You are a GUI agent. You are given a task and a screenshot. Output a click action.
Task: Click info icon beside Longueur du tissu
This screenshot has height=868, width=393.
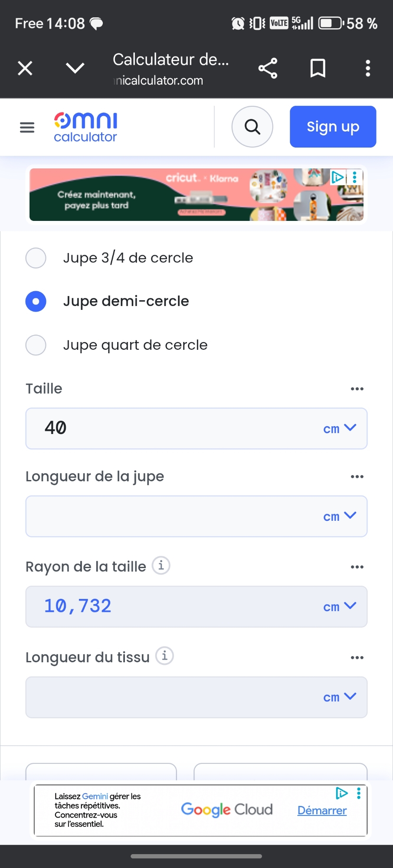click(x=164, y=656)
